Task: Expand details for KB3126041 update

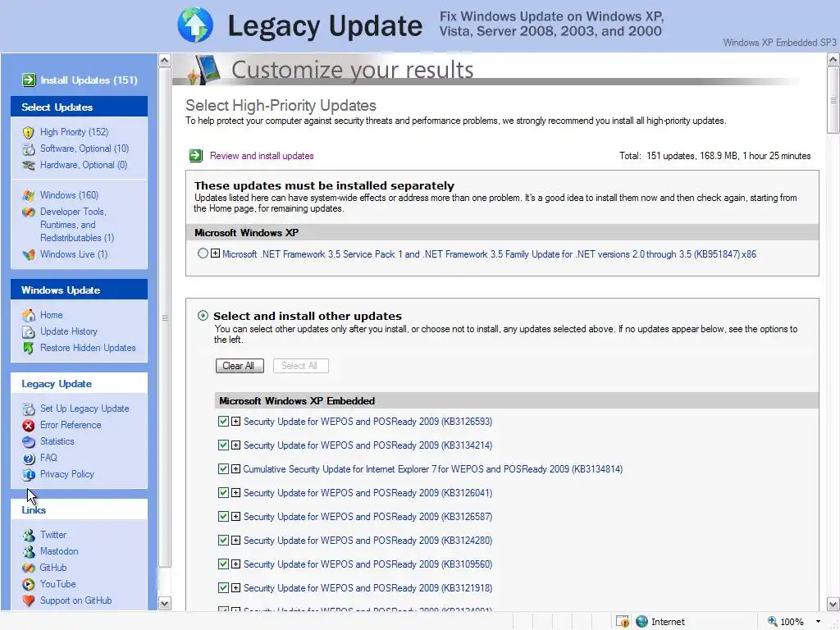Action: (235, 493)
